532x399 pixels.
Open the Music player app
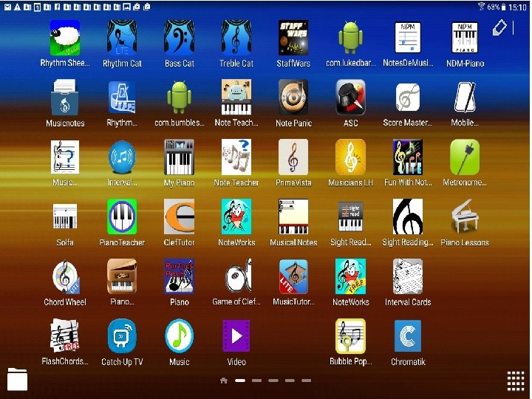pos(179,337)
